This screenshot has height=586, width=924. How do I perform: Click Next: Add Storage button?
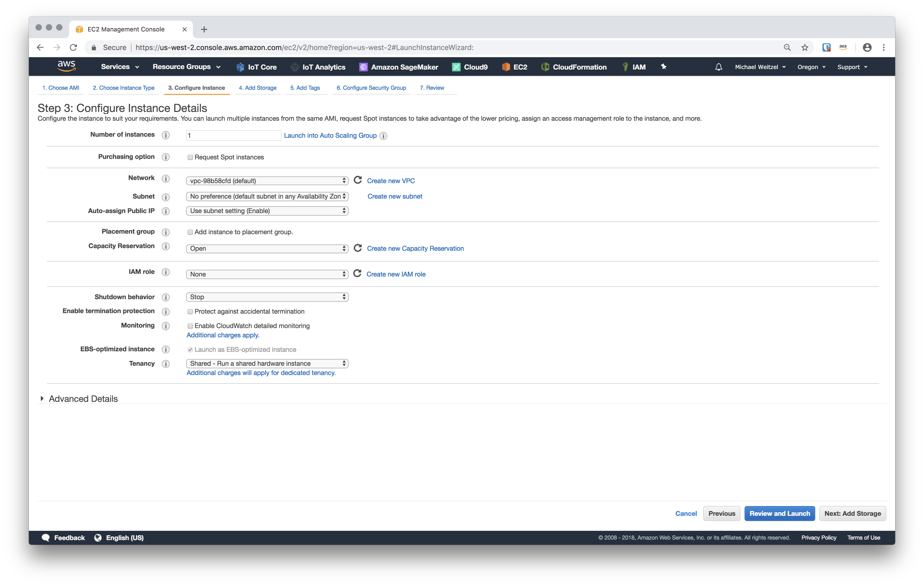click(853, 514)
